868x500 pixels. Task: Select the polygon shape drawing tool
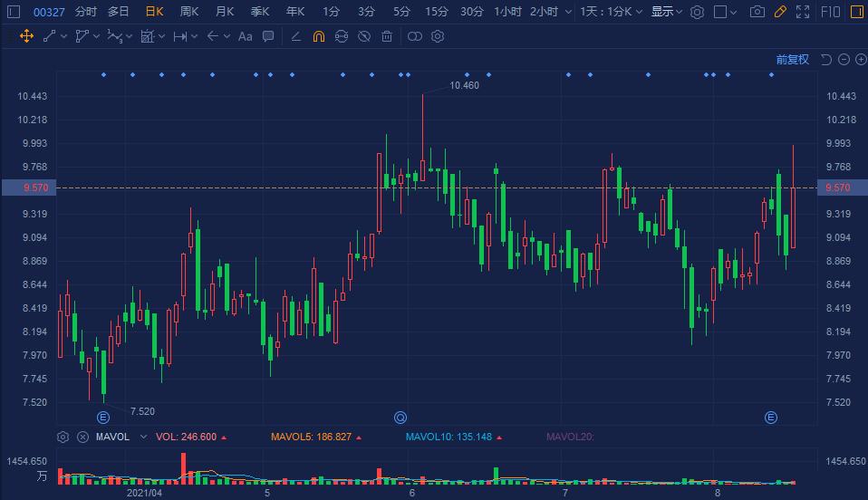point(82,36)
